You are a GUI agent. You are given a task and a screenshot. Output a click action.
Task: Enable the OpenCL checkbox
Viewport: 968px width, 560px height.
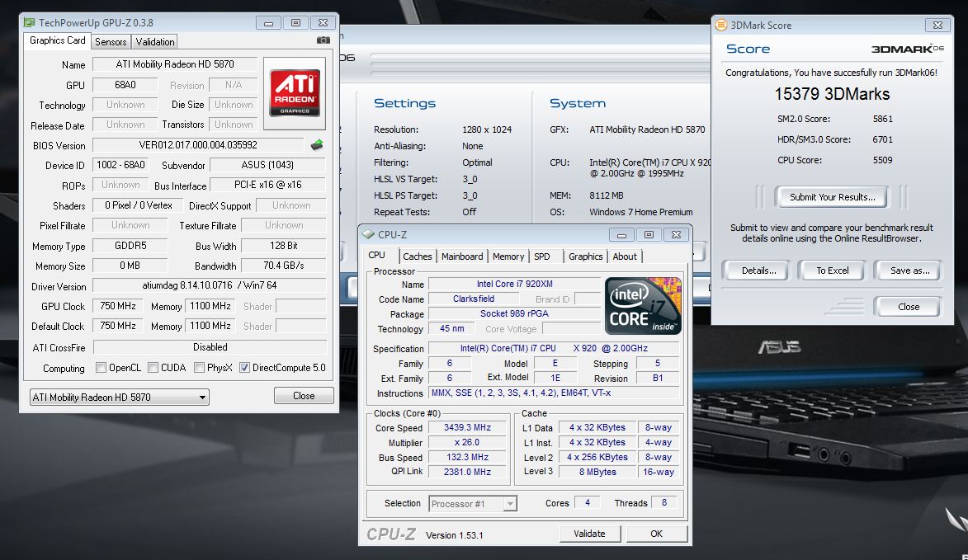coord(102,368)
